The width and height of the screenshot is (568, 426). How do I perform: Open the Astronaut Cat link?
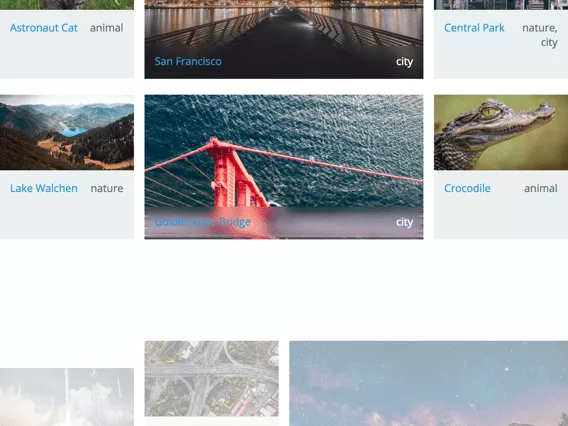click(43, 28)
